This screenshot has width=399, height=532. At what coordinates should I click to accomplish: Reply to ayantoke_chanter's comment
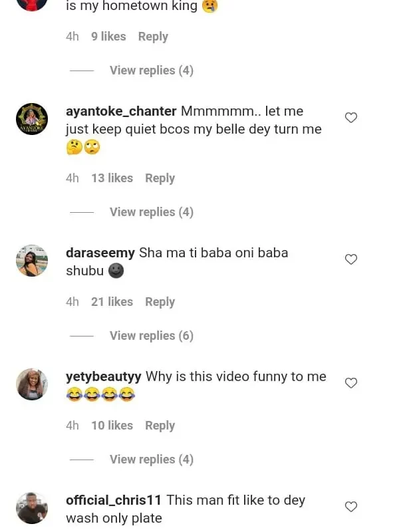tap(160, 178)
